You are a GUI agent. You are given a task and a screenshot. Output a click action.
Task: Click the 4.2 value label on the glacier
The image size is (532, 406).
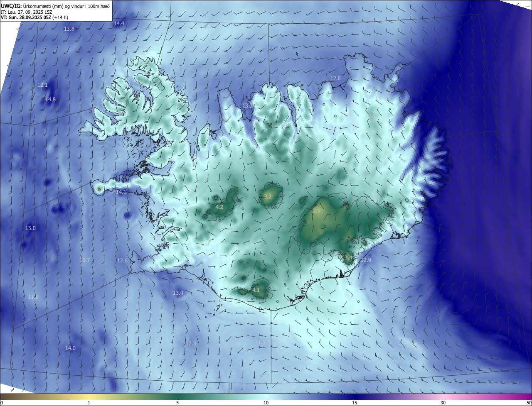(x=219, y=207)
